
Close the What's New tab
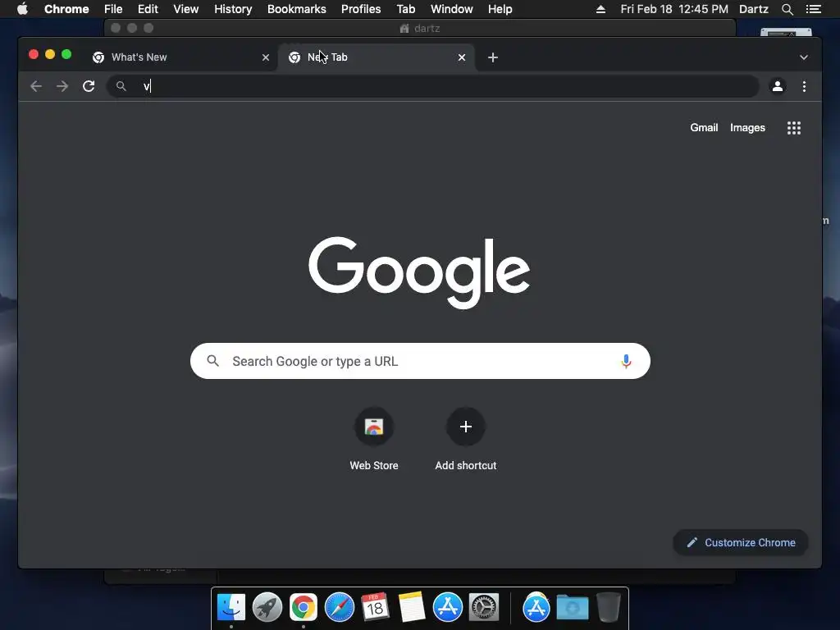pyautogui.click(x=266, y=57)
